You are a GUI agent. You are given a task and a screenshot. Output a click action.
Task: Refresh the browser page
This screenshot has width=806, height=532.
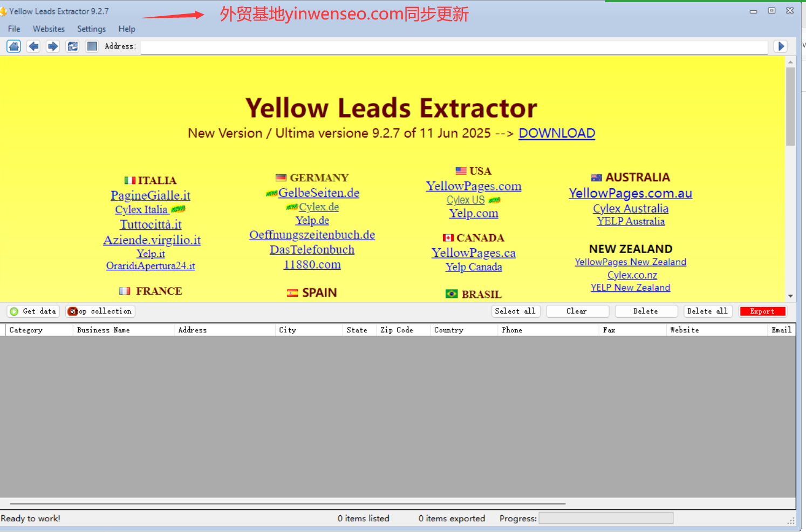pos(73,46)
